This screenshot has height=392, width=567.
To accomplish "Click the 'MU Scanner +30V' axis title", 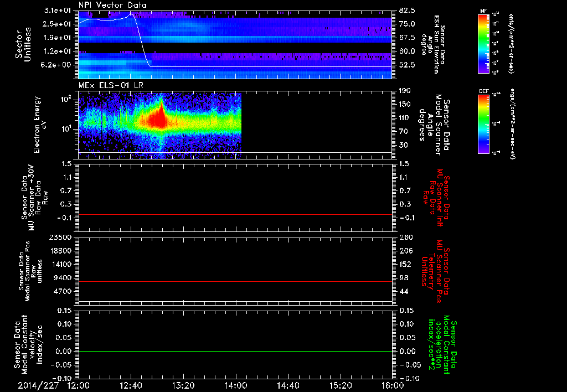I will (x=35, y=198).
